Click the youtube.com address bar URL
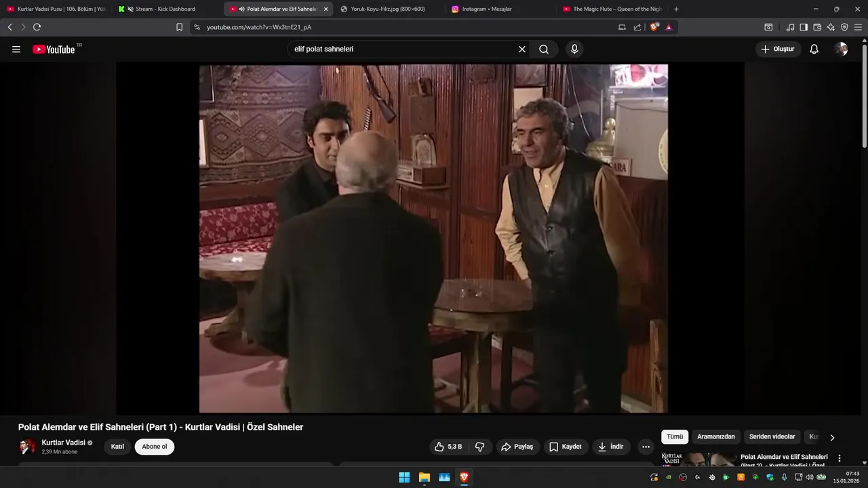Image resolution: width=868 pixels, height=488 pixels. coord(259,27)
